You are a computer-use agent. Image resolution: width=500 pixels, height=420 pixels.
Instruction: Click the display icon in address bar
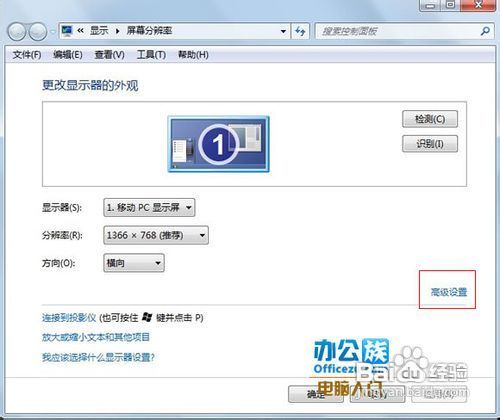click(67, 31)
